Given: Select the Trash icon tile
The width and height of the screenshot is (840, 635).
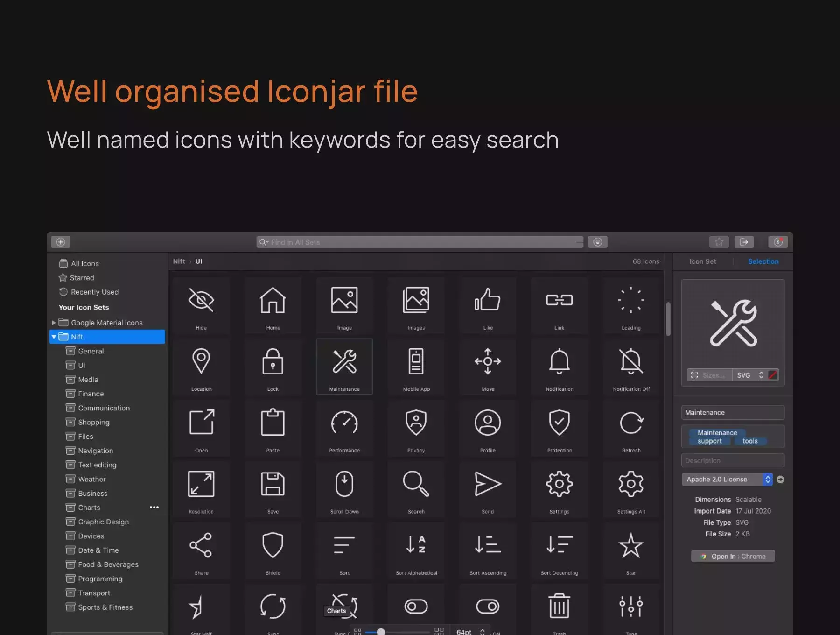Looking at the screenshot, I should 560,609.
